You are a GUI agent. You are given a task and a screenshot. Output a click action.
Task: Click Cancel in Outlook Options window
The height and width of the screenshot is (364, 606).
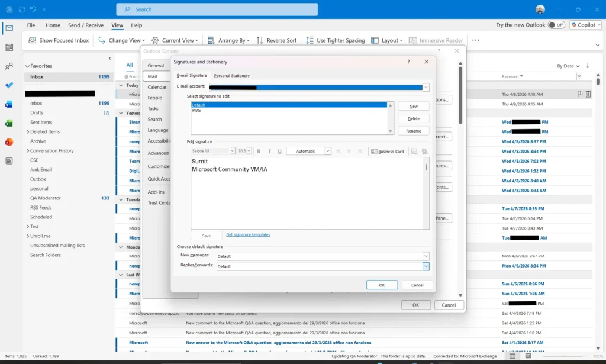pyautogui.click(x=449, y=305)
